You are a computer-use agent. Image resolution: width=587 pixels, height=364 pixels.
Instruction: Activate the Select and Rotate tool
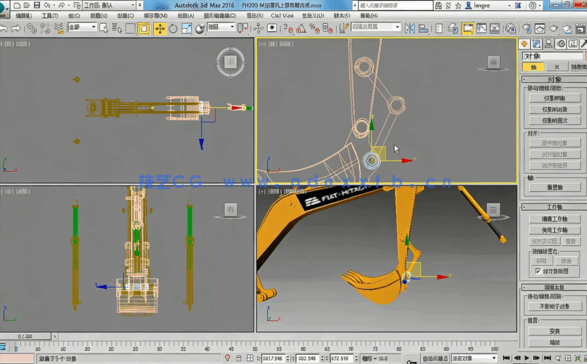pos(173,28)
